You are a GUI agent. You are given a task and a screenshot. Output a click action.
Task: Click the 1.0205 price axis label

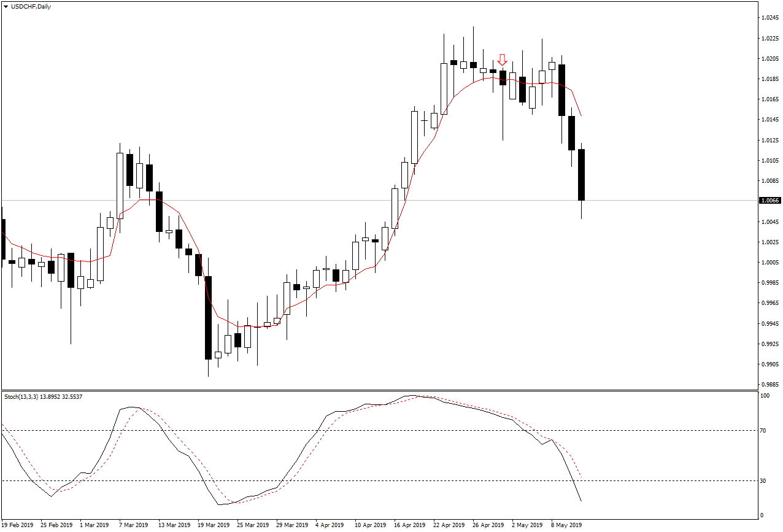[770, 59]
